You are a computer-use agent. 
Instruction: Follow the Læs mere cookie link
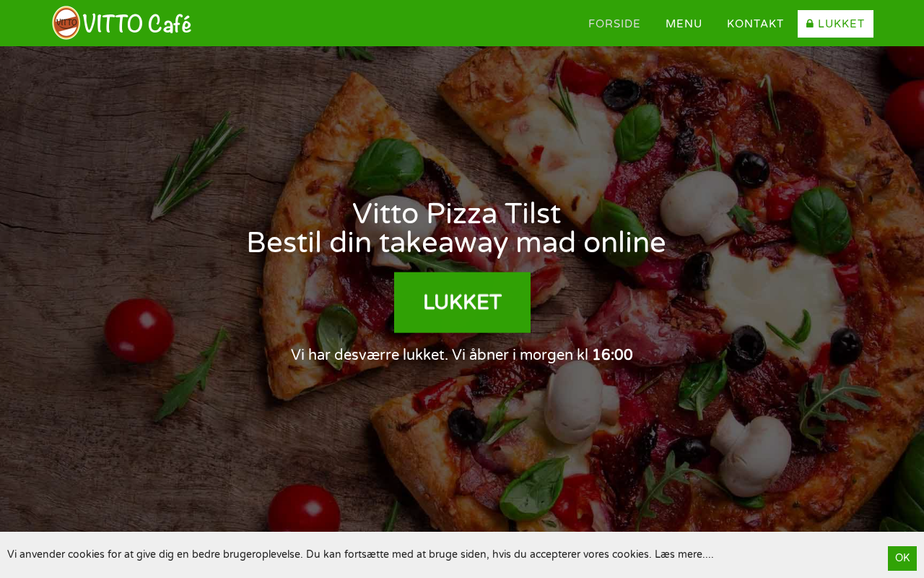684,555
